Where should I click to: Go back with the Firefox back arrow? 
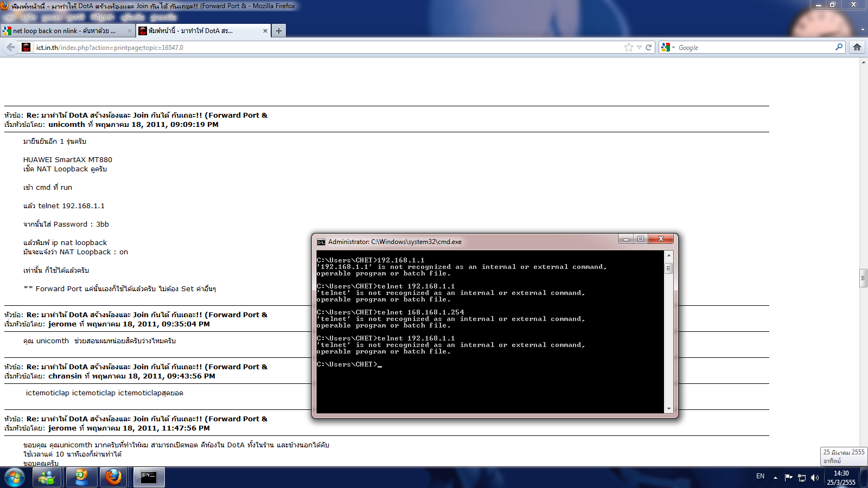(x=11, y=47)
